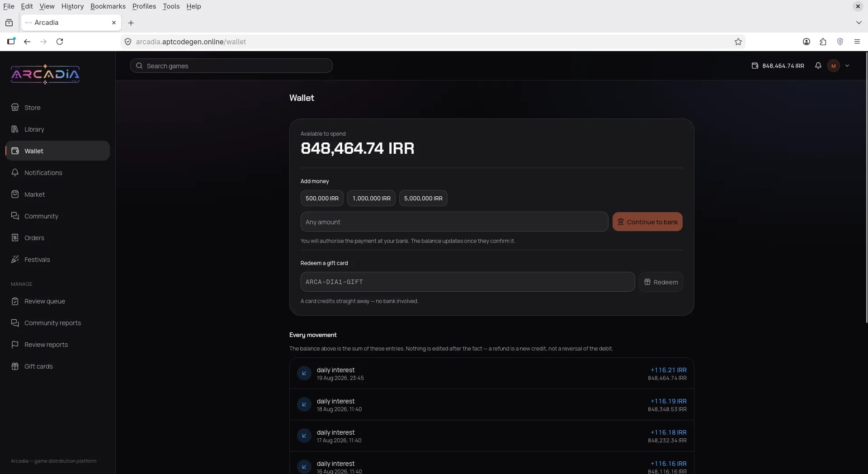
Task: Choose the 500,000 IRR preset amount
Action: (322, 198)
